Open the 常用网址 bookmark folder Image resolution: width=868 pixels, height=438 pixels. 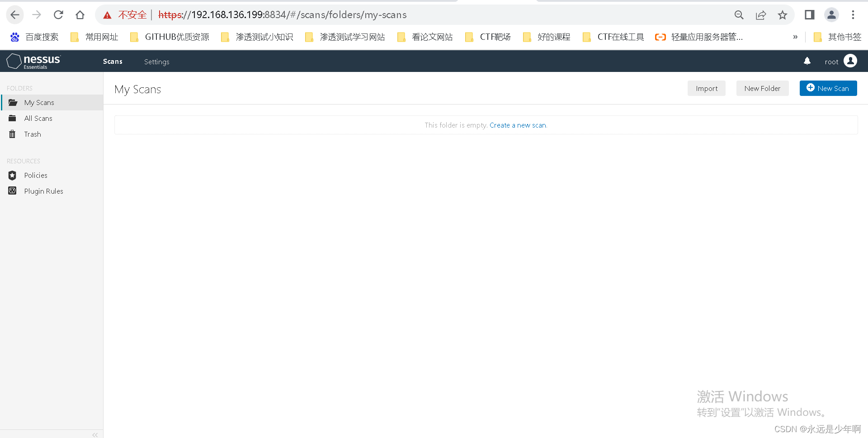[x=94, y=37]
